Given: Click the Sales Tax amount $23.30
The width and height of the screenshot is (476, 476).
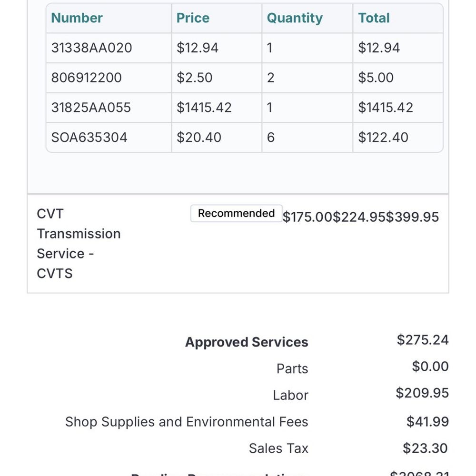Looking at the screenshot, I should click(x=425, y=448).
